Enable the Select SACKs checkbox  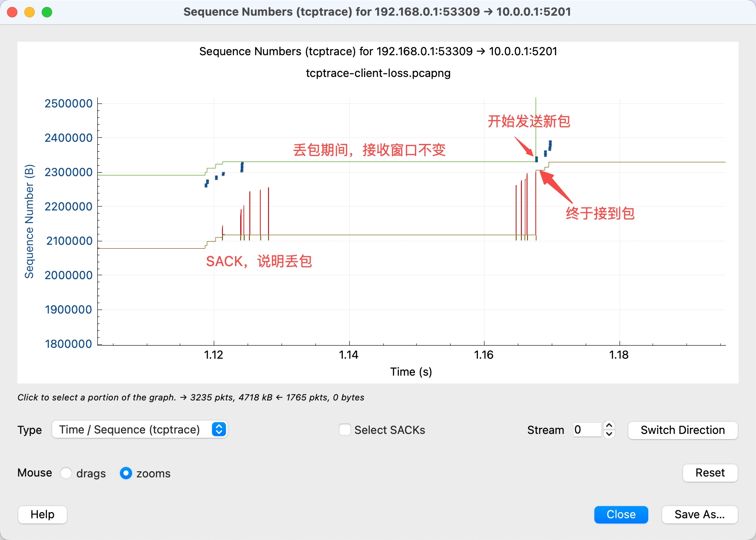click(345, 430)
